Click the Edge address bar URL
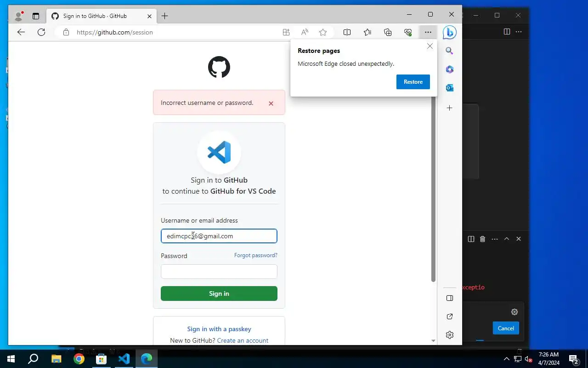Image resolution: width=588 pixels, height=368 pixels. (115, 32)
